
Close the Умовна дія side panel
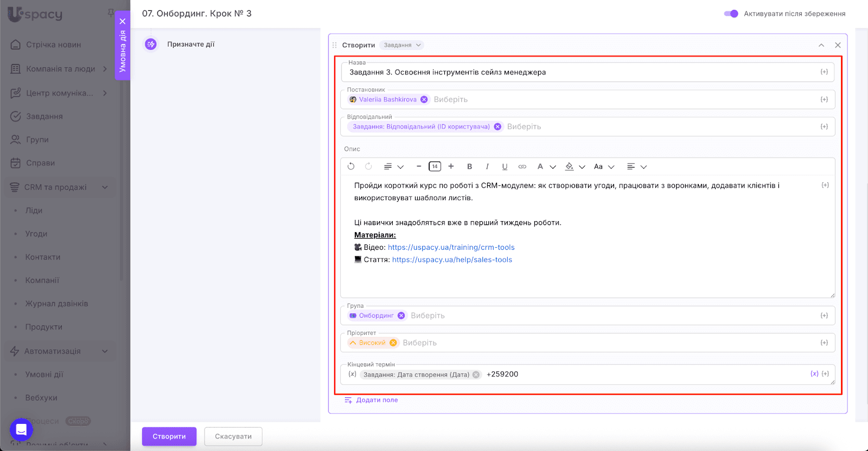(x=123, y=21)
